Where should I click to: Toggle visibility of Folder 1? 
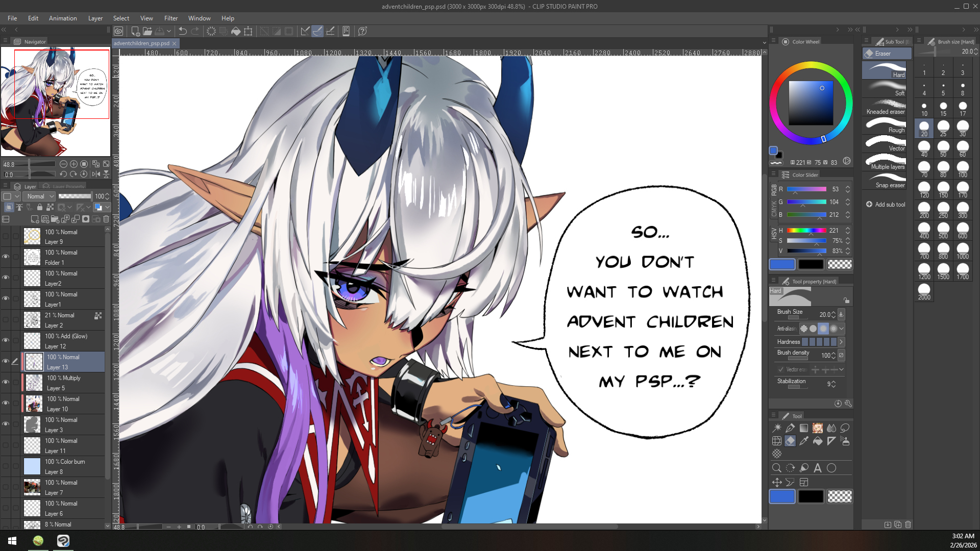coord(6,257)
